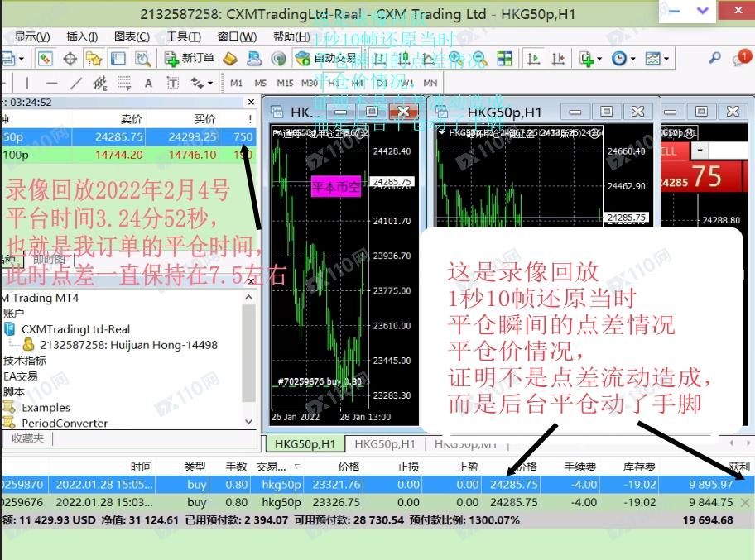
Task: Open the 收藏夹 tab in Navigator
Action: (27, 438)
